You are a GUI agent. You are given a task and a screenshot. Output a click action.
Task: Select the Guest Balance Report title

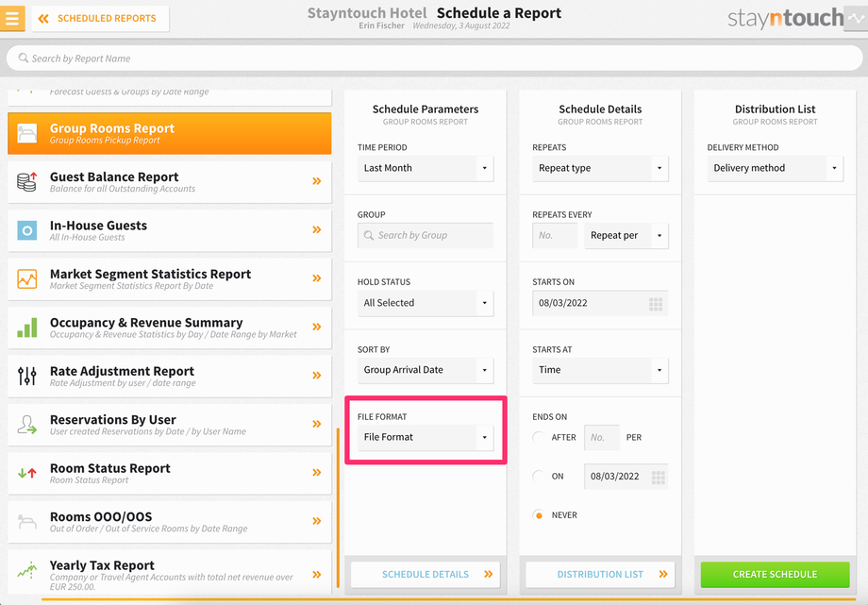[x=114, y=176]
